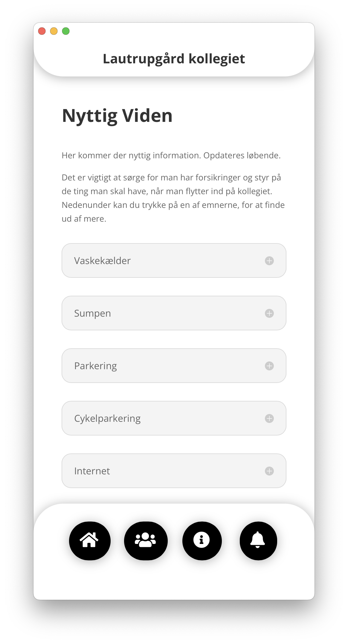Minimize window using the yellow button

[54, 31]
